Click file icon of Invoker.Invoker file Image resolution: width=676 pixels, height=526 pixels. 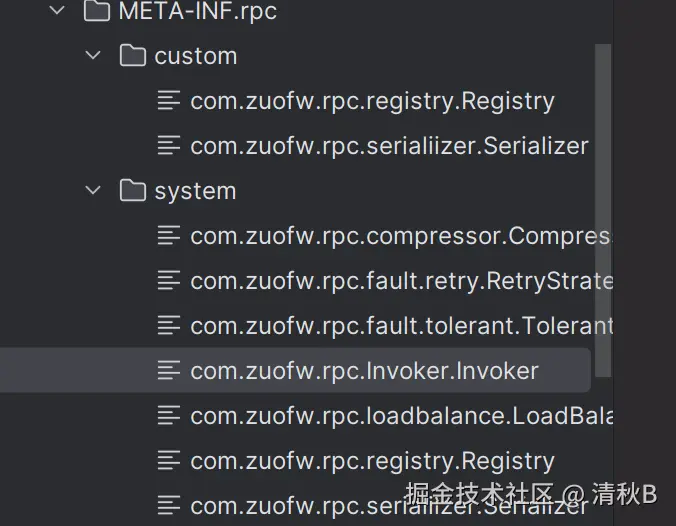tap(170, 370)
